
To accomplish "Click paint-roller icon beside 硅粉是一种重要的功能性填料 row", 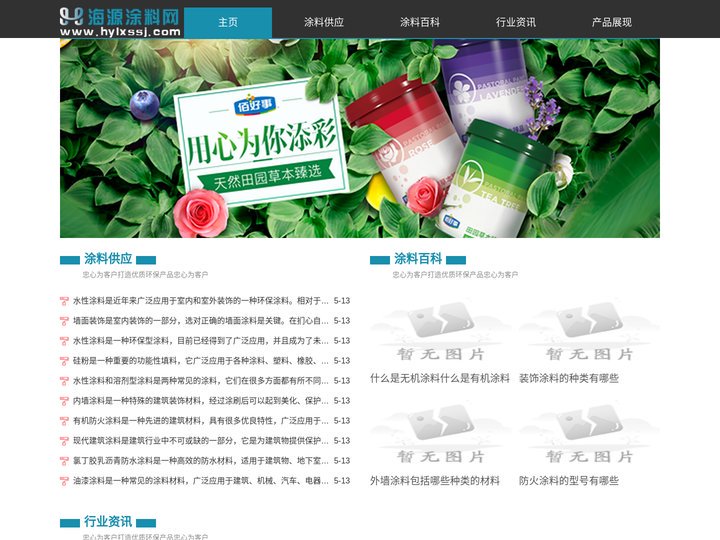I will click(x=64, y=361).
